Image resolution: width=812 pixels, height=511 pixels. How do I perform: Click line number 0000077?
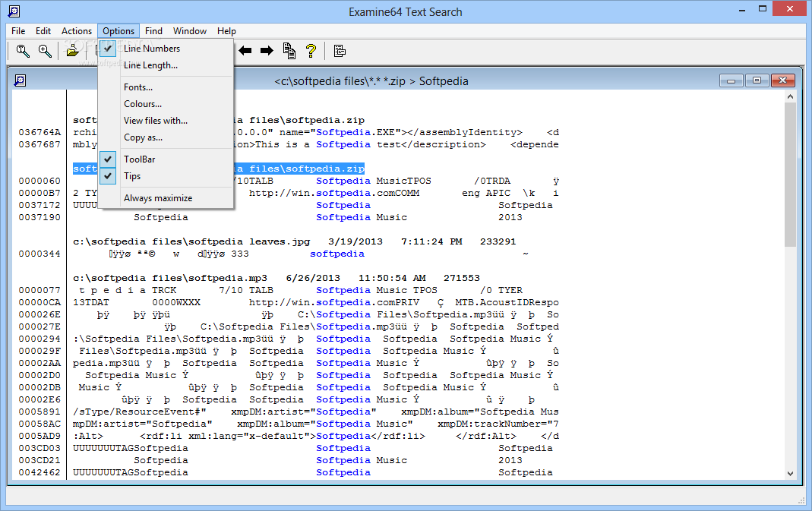pos(39,291)
